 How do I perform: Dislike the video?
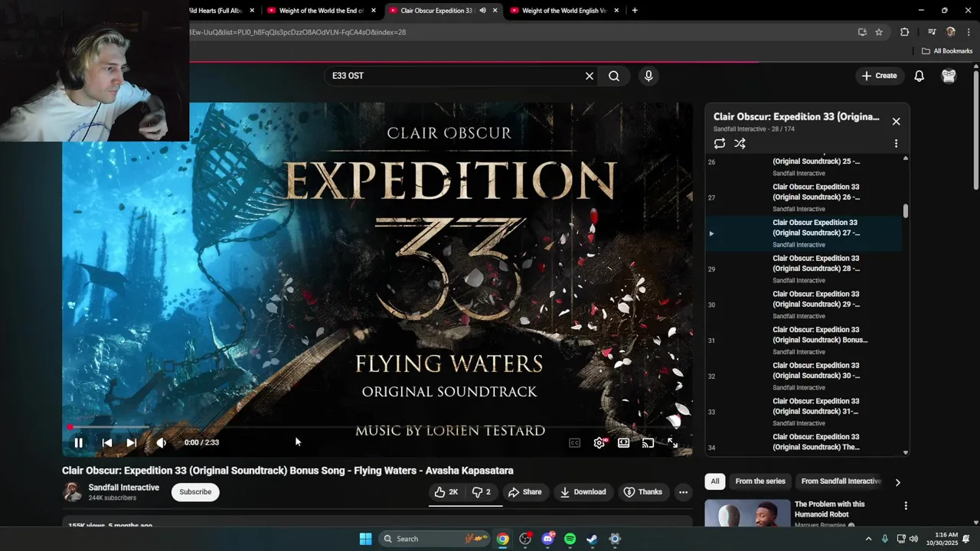point(482,492)
